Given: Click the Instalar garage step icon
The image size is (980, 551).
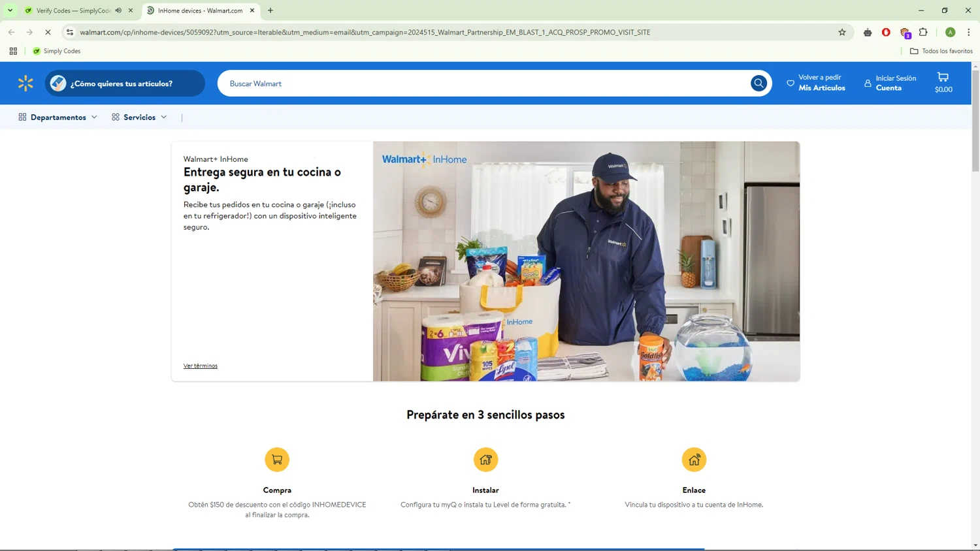Looking at the screenshot, I should pyautogui.click(x=485, y=460).
